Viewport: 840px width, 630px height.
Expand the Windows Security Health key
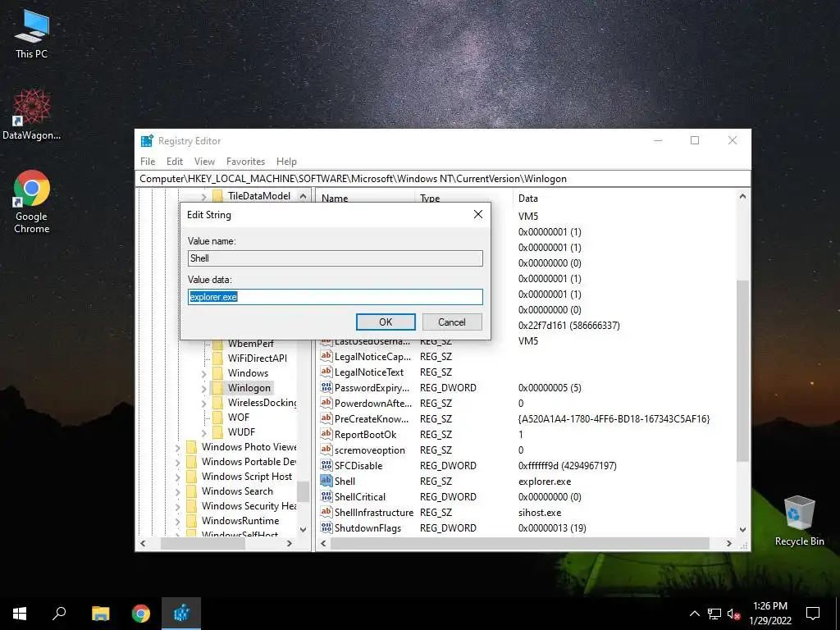177,506
